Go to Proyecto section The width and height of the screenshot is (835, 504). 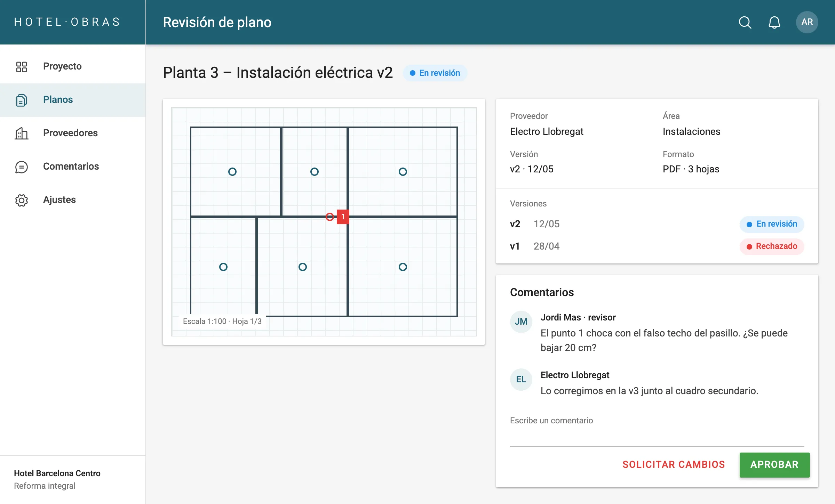[x=73, y=66]
